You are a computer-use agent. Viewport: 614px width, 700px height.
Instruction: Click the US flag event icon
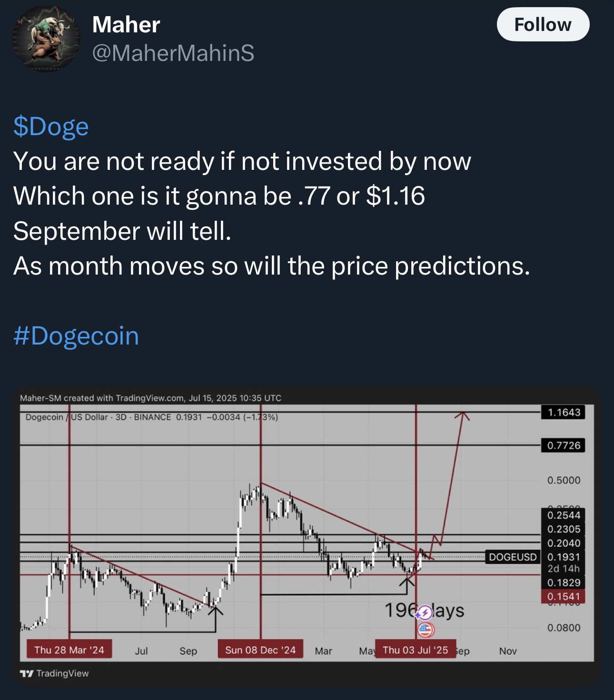426,630
